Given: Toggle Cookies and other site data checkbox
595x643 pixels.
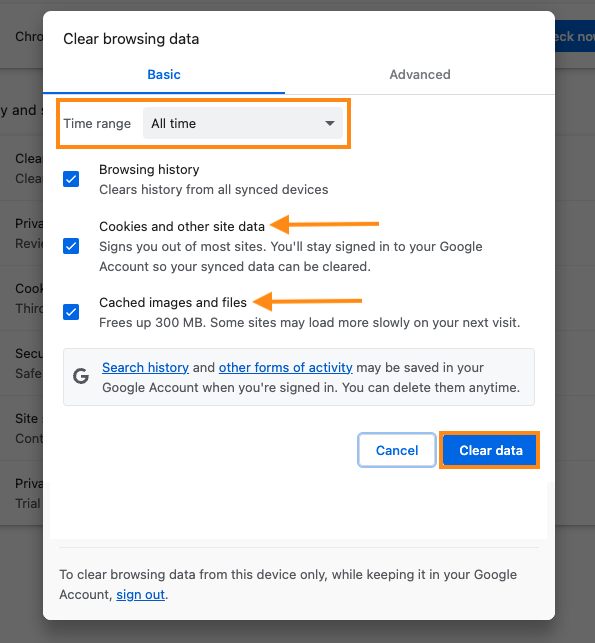Looking at the screenshot, I should [x=71, y=246].
